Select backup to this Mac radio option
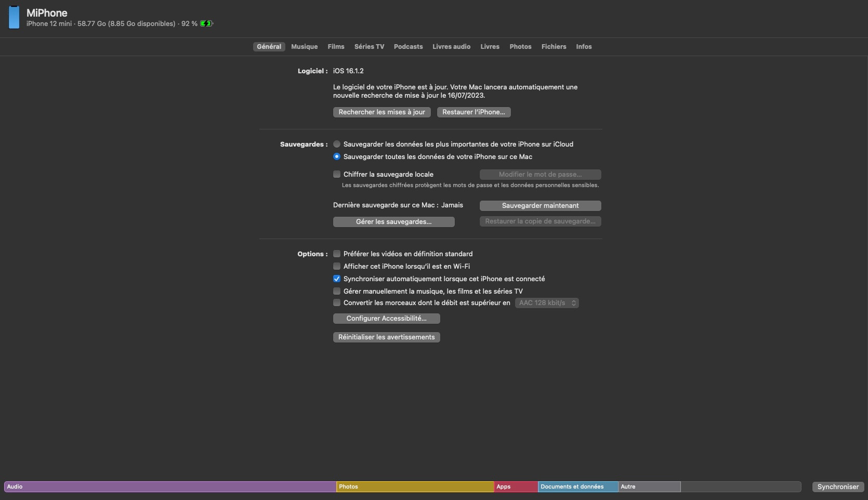868x500 pixels. [337, 156]
